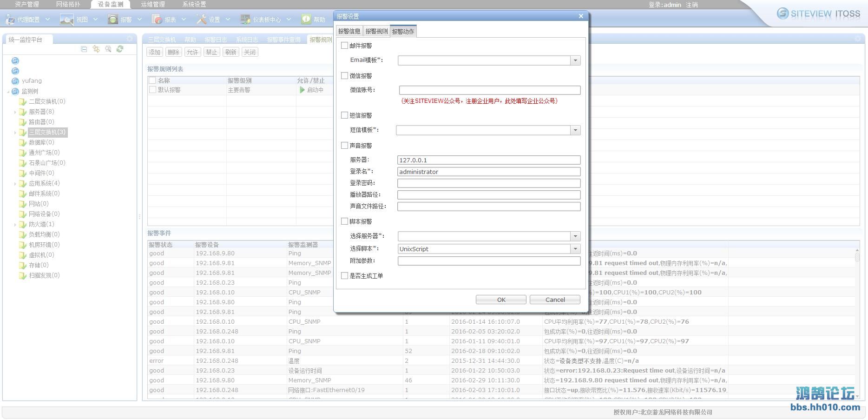The width and height of the screenshot is (868, 420).
Task: Click the 代理配置 agent icon in toolbar
Action: point(10,20)
